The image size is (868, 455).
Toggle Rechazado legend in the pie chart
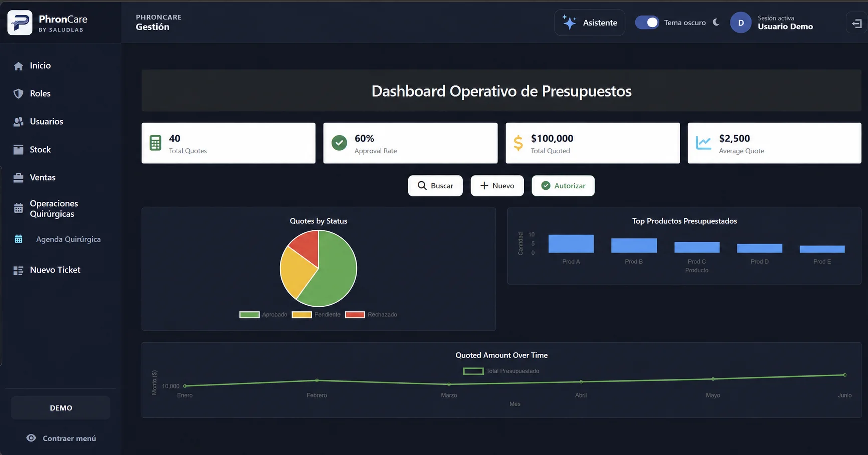371,315
